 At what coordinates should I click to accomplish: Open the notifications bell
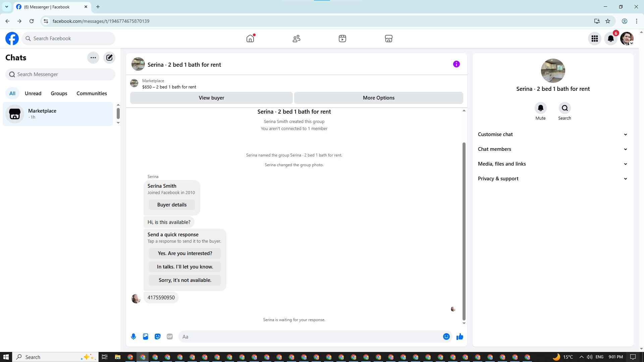611,39
